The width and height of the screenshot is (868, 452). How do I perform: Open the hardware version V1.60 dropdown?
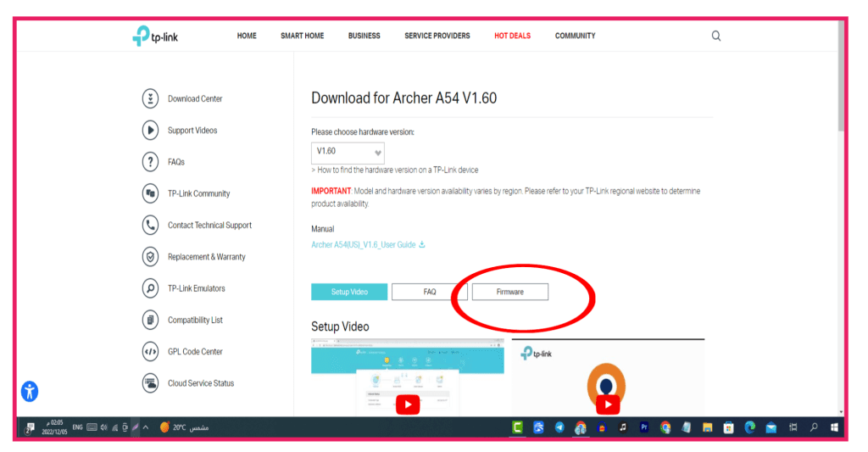348,153
